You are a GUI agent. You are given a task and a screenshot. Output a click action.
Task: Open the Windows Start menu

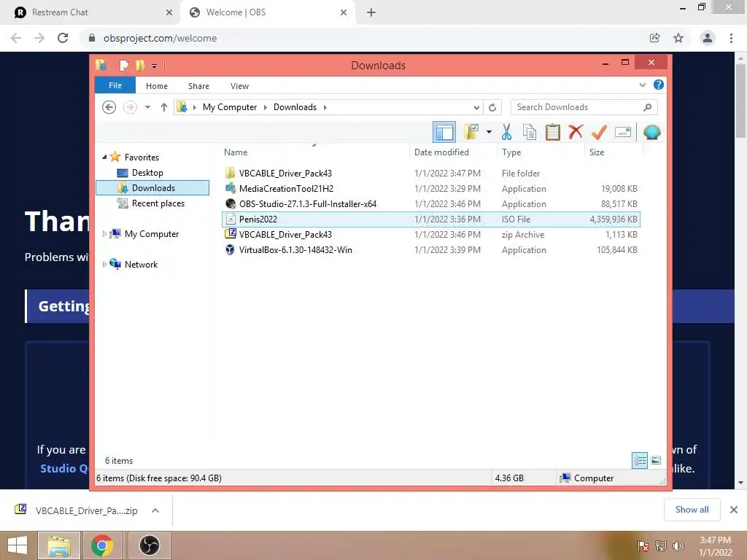18,545
